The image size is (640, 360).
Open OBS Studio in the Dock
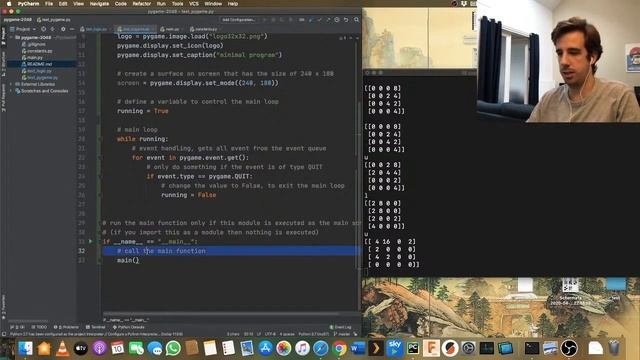(x=569, y=348)
